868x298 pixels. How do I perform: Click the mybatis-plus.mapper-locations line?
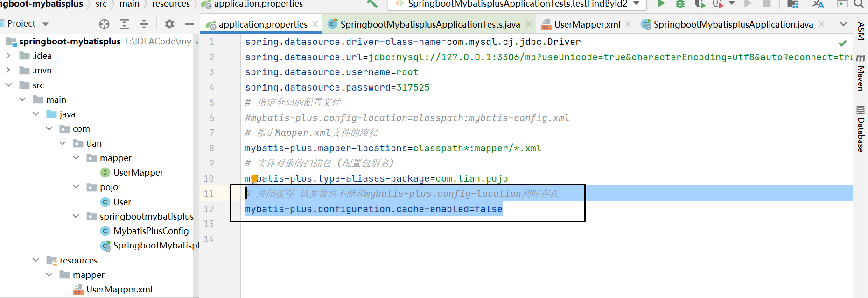point(393,148)
